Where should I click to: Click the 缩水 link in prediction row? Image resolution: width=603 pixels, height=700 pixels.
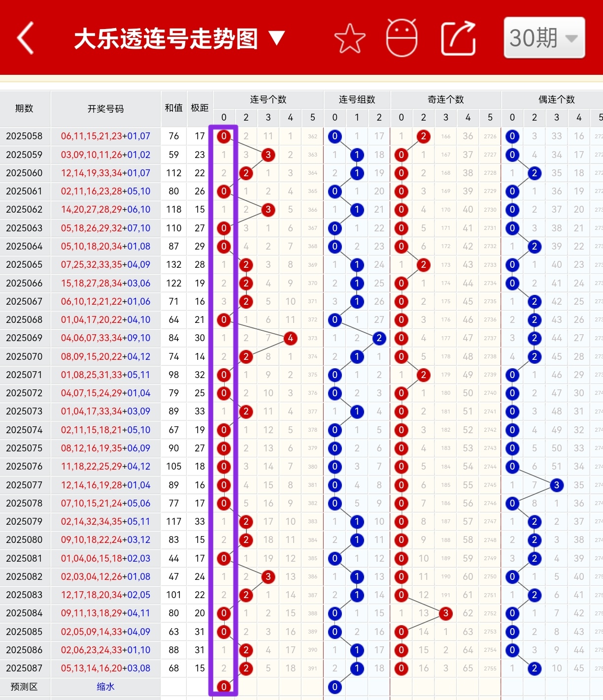point(105,687)
